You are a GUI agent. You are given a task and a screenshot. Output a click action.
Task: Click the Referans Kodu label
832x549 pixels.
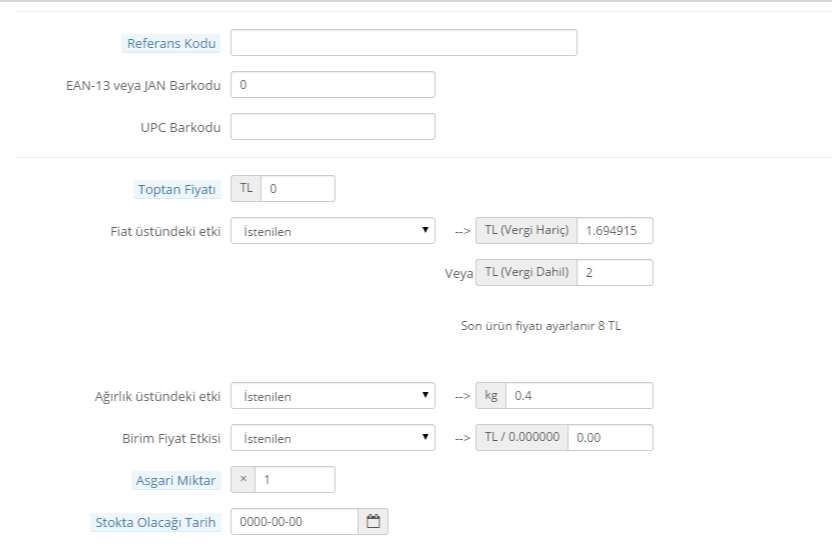171,43
